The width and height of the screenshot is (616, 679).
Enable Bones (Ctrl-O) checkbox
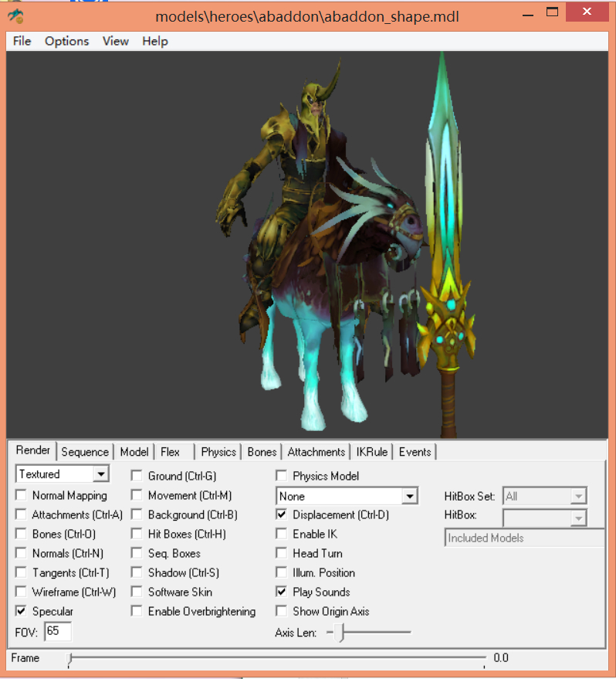tap(20, 534)
